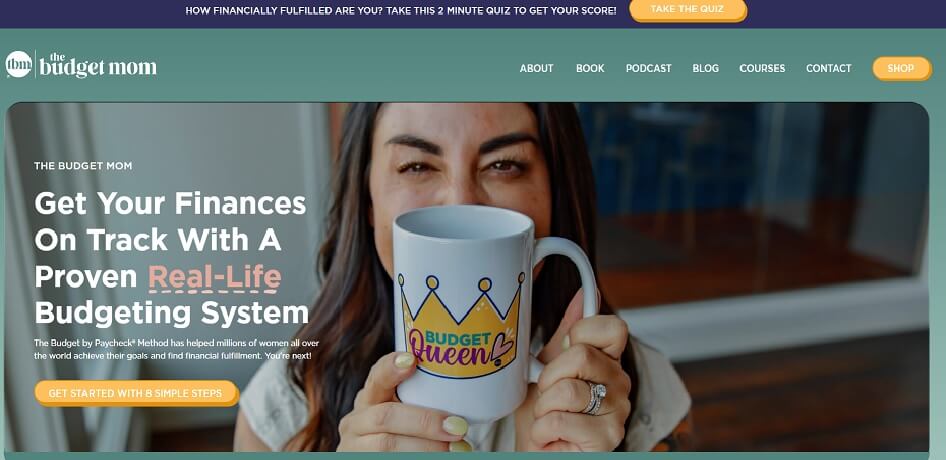Select BLOG in the top navigation
This screenshot has height=460, width=946.
[705, 69]
